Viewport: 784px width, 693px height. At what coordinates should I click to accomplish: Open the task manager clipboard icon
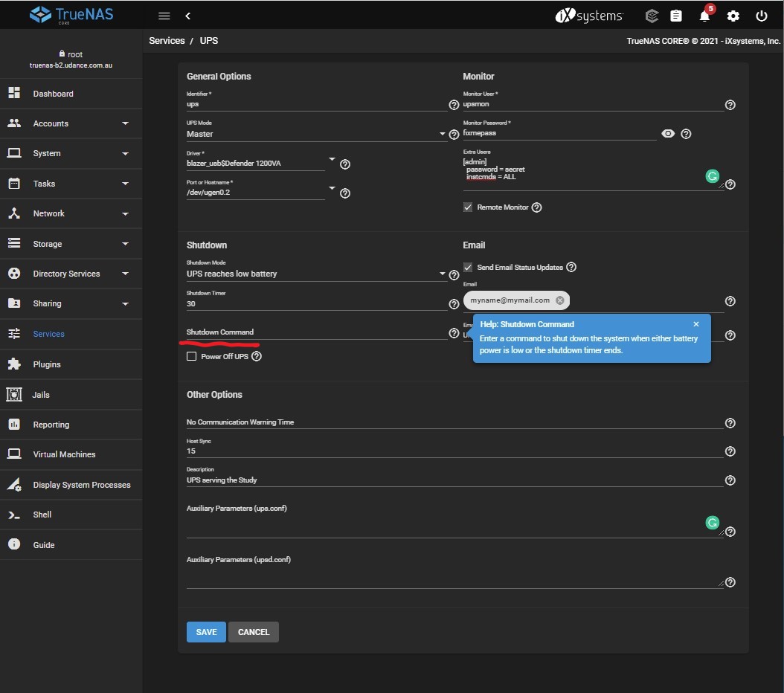tap(675, 16)
